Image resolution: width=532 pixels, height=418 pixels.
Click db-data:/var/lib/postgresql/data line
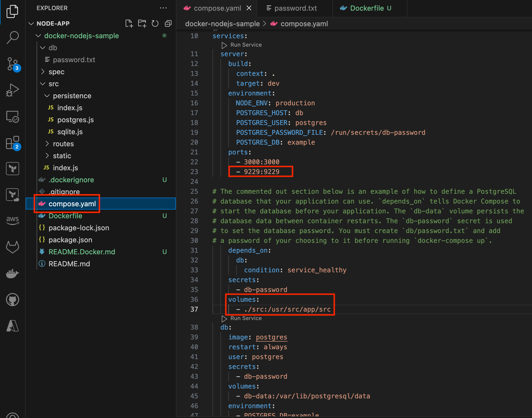(x=303, y=396)
